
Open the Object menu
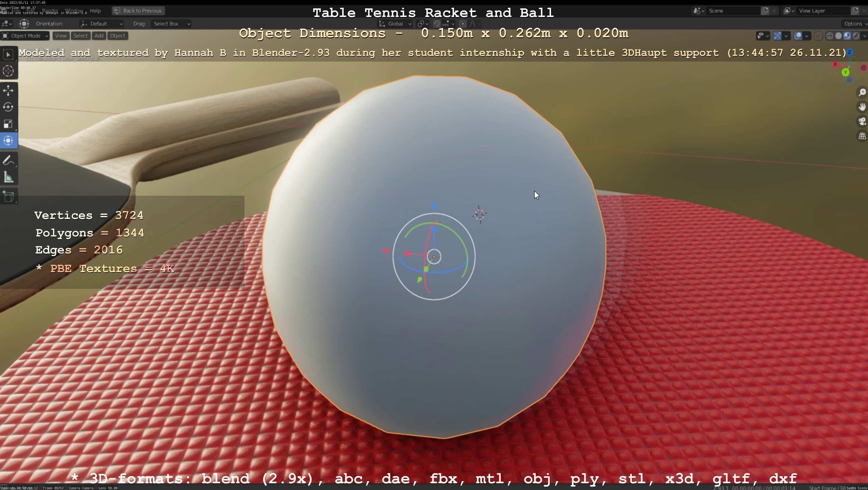click(118, 36)
